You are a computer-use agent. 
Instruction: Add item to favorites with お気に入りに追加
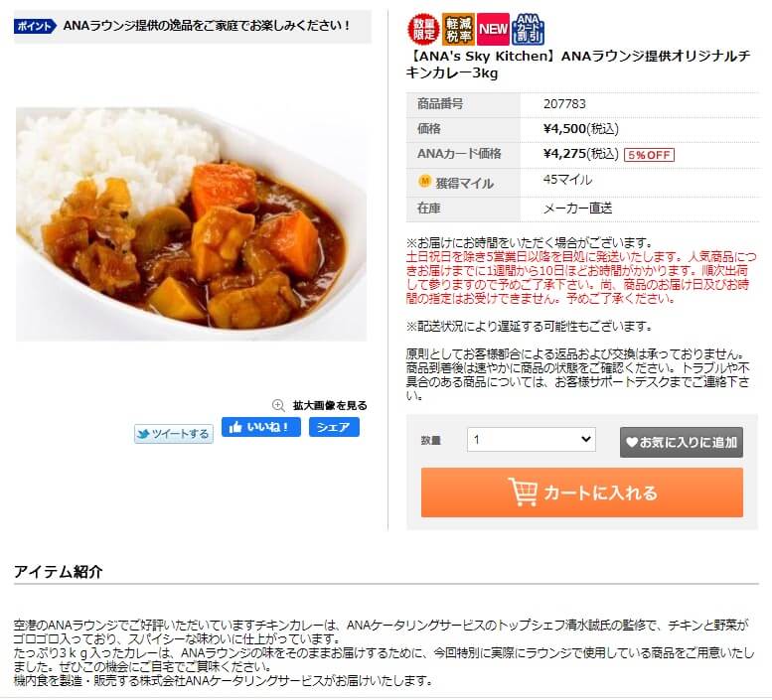[x=682, y=442]
